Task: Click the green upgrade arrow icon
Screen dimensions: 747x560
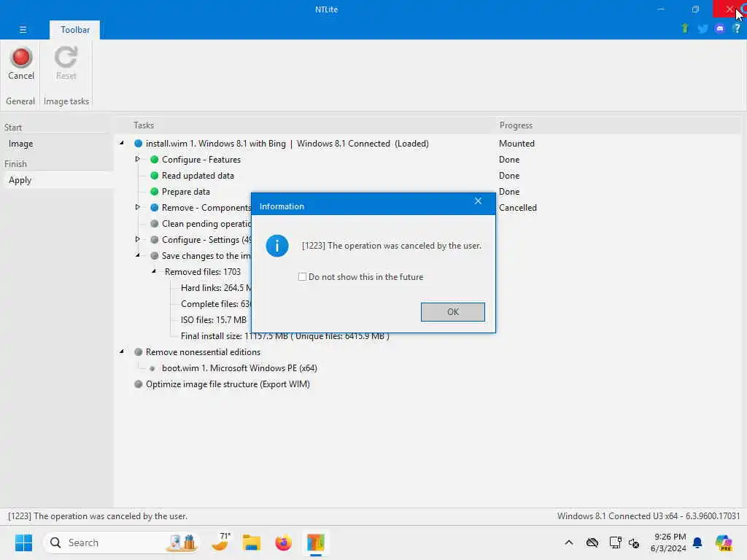Action: (685, 28)
